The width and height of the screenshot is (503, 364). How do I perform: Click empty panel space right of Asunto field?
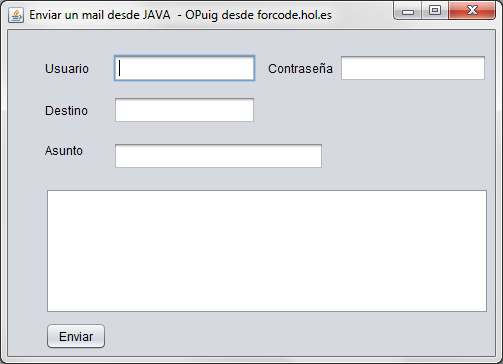click(x=408, y=156)
